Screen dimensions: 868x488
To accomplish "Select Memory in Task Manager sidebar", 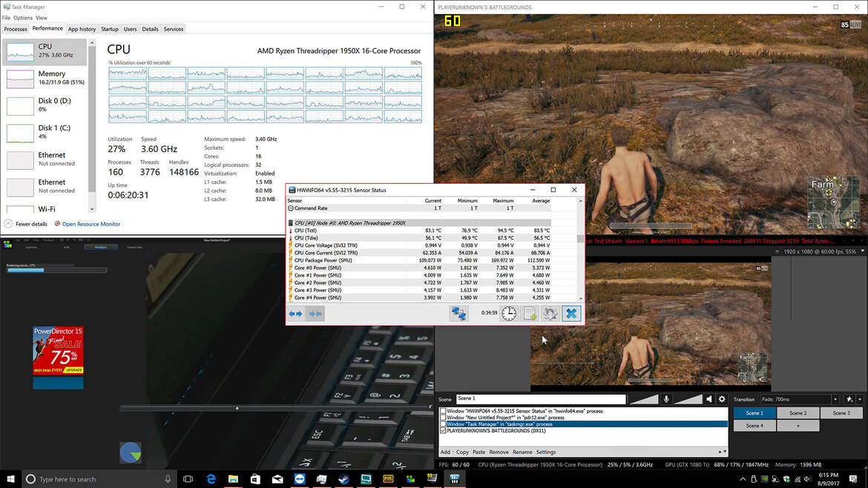I will point(45,79).
